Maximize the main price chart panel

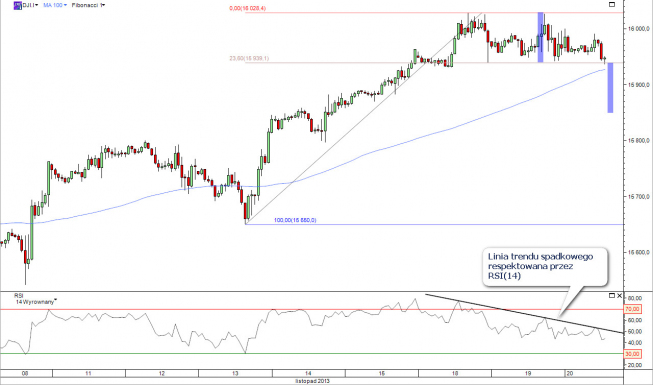pos(612,5)
